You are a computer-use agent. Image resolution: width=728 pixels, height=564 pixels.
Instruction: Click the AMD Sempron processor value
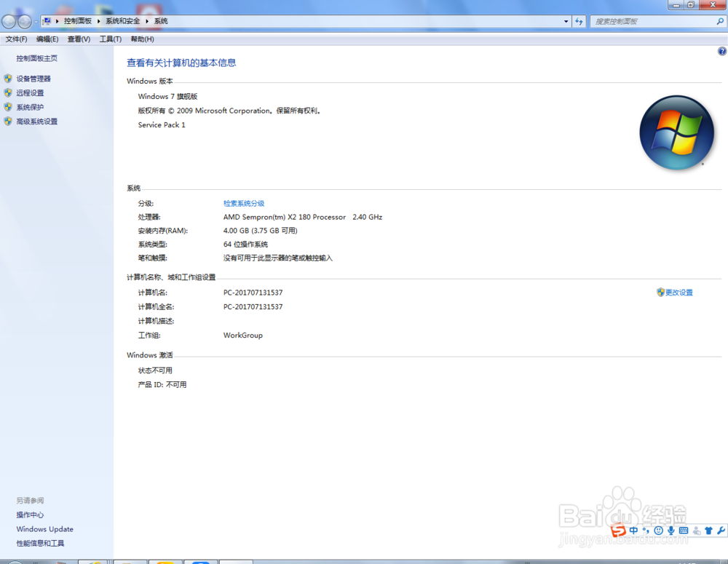303,217
